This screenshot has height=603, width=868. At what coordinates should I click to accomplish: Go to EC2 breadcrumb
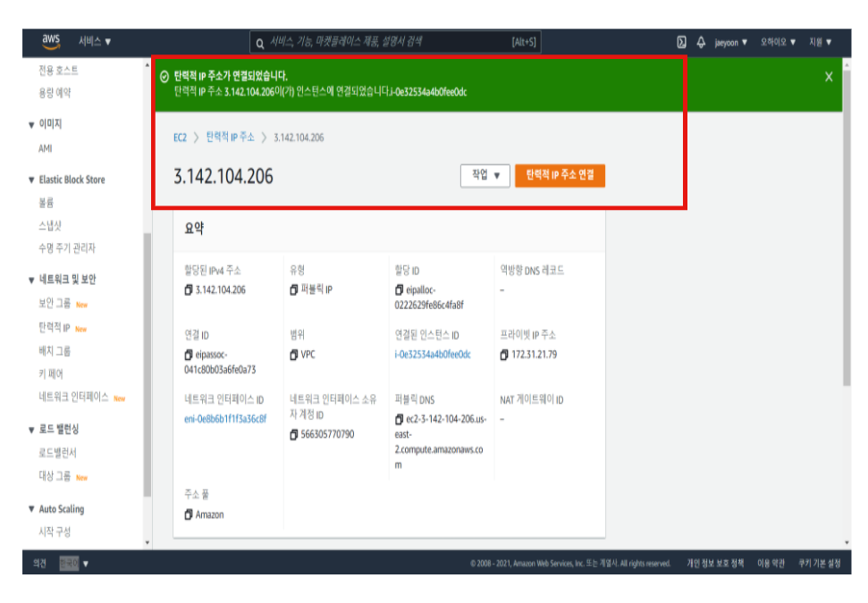click(x=180, y=138)
